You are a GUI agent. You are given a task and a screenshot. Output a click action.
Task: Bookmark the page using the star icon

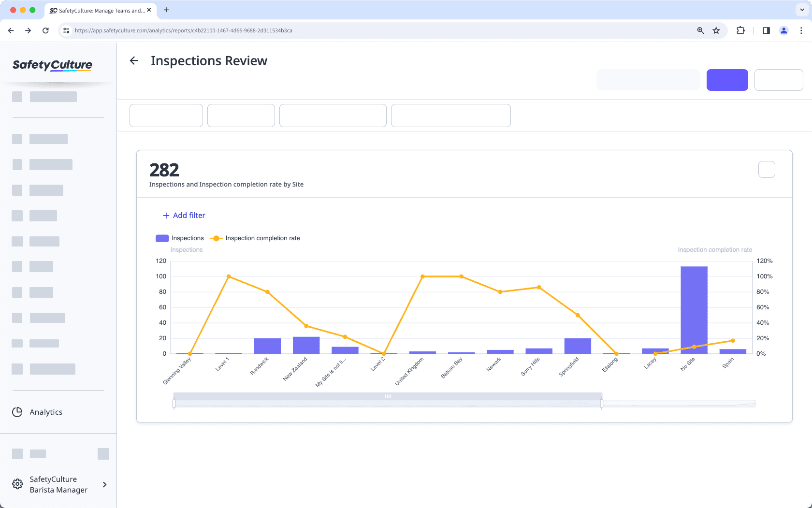pyautogui.click(x=716, y=30)
